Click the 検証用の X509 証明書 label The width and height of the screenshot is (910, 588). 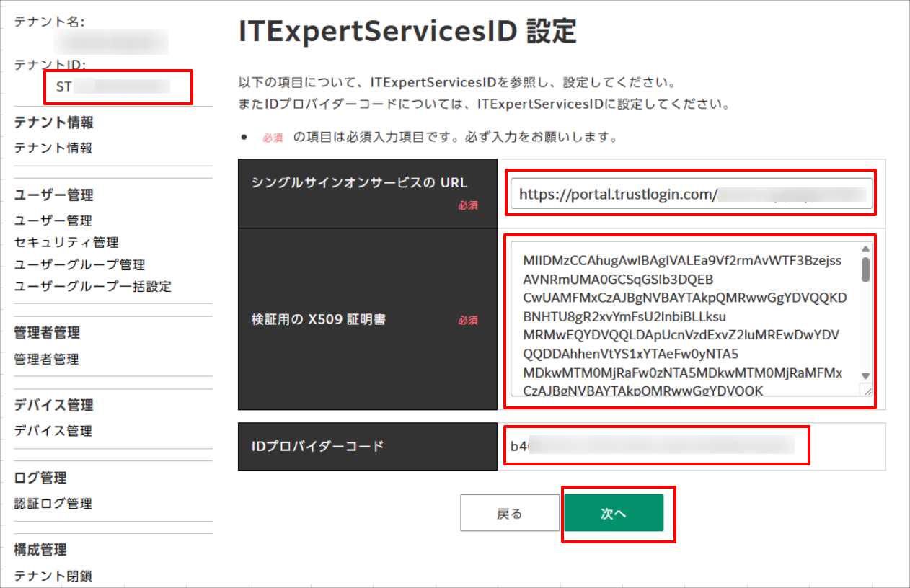click(319, 318)
